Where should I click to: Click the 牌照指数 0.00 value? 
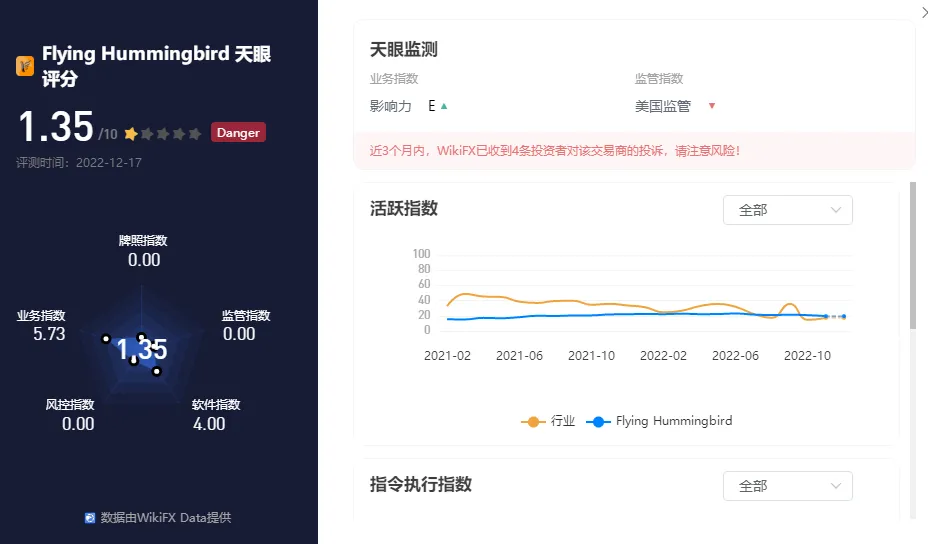click(x=144, y=260)
